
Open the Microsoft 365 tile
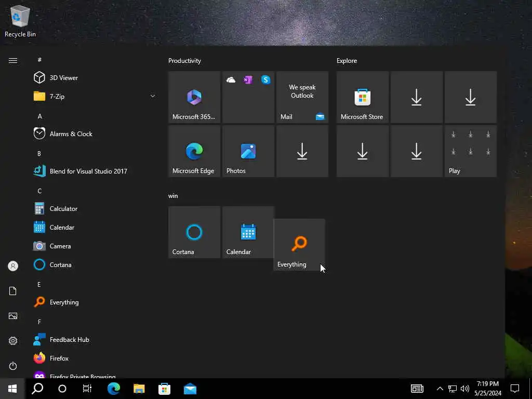pyautogui.click(x=194, y=97)
